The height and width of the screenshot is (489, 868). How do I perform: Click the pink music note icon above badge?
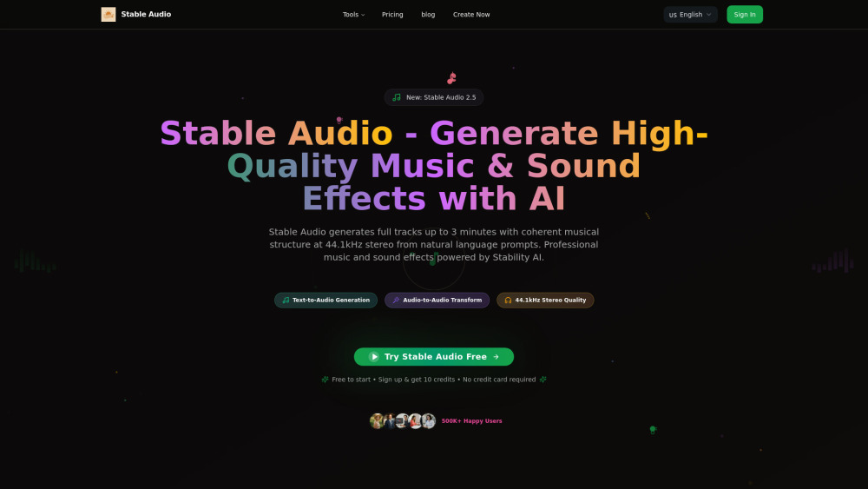pos(451,78)
